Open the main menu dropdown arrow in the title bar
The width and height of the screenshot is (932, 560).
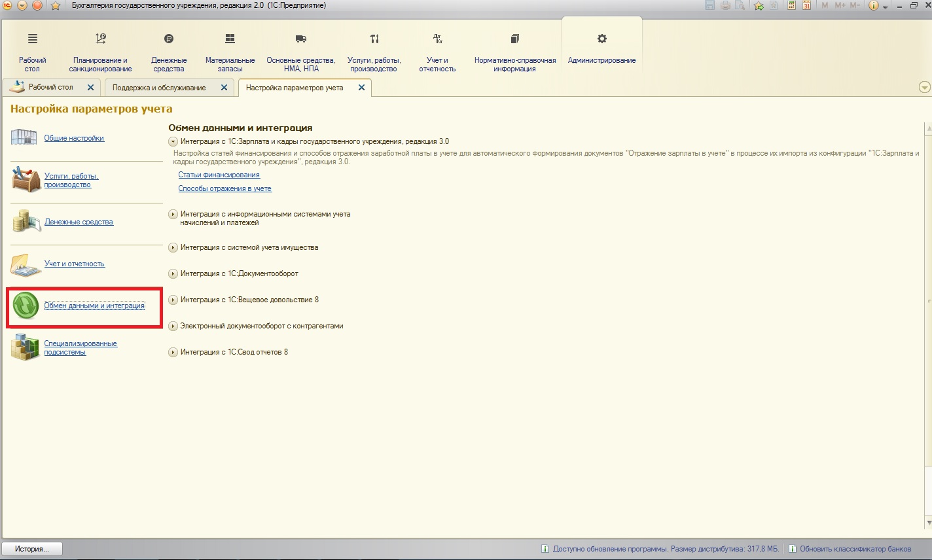point(22,5)
